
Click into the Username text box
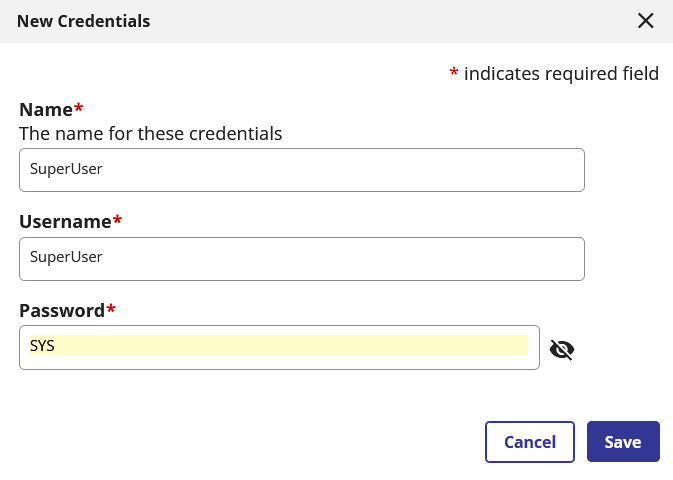point(301,258)
